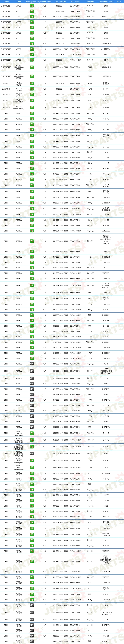Click petrol icon in ASTRA F67 Z 16 XE row
This screenshot has height=644, width=124.
32,337
